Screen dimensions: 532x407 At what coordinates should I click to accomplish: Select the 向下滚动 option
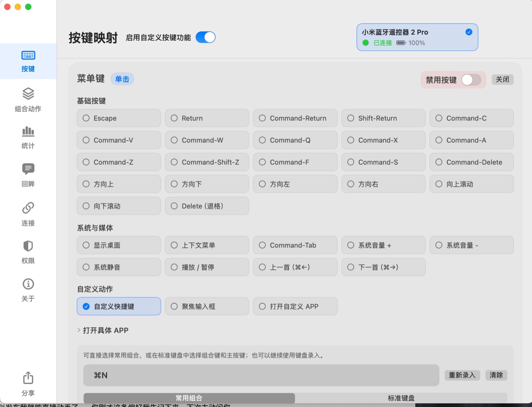click(119, 206)
